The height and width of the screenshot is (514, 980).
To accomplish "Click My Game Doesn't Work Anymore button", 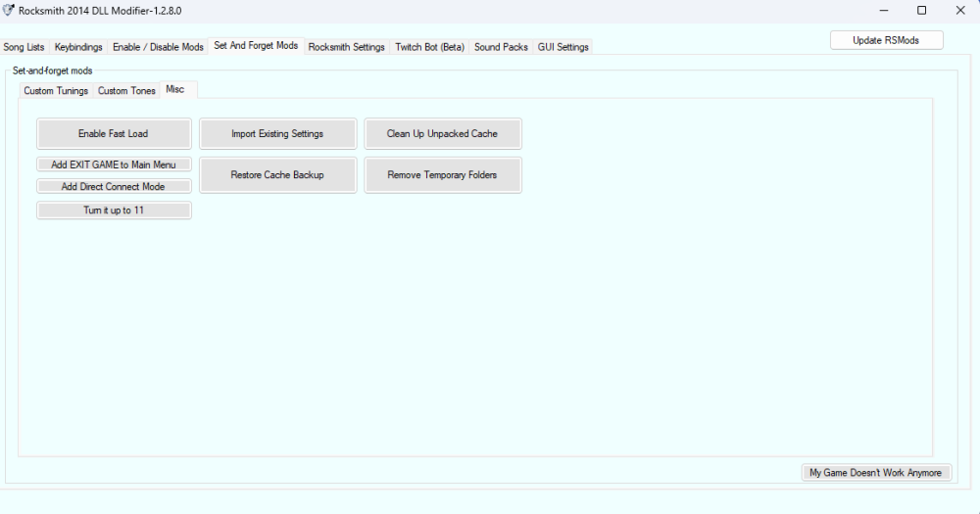I will [x=876, y=473].
